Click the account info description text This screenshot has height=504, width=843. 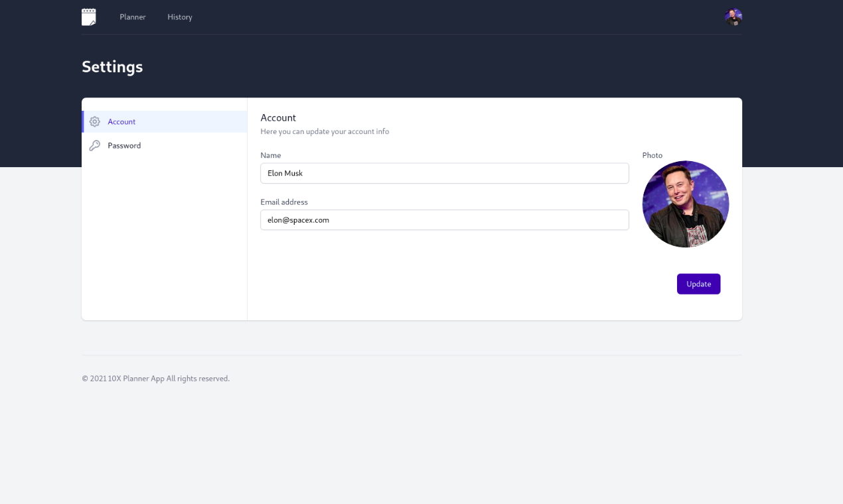pos(325,131)
